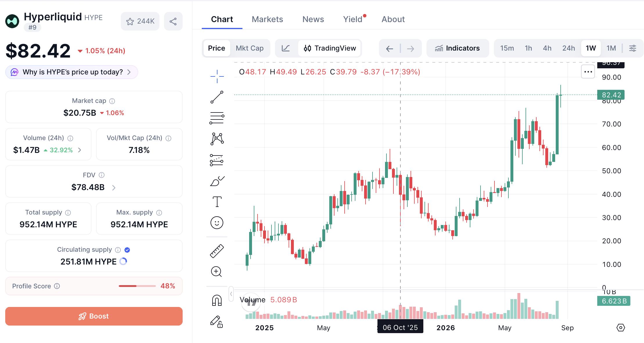Click the share icon button
The width and height of the screenshot is (644, 343).
(173, 21)
